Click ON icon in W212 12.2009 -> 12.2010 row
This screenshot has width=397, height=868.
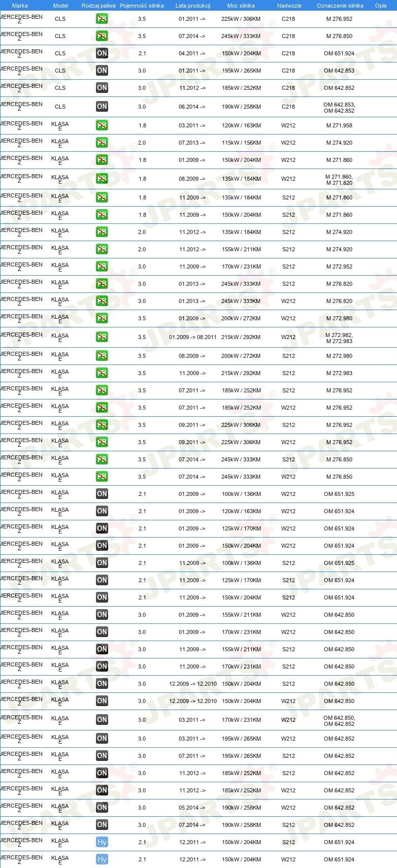(102, 701)
